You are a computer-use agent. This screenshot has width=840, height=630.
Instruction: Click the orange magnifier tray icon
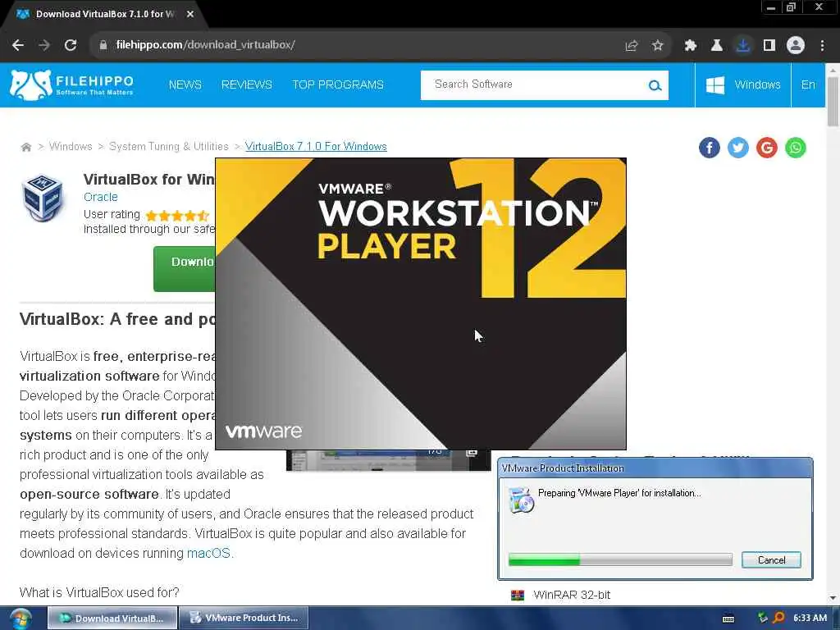click(778, 618)
